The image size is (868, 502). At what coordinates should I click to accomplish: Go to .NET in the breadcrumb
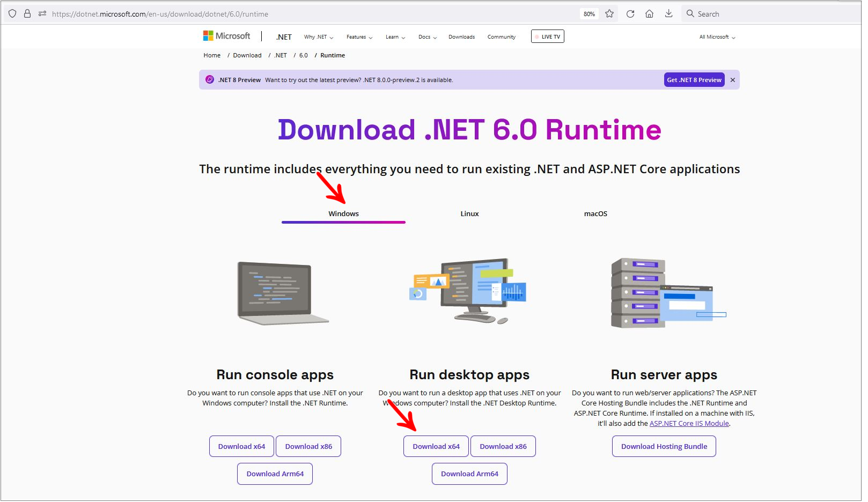pyautogui.click(x=281, y=55)
